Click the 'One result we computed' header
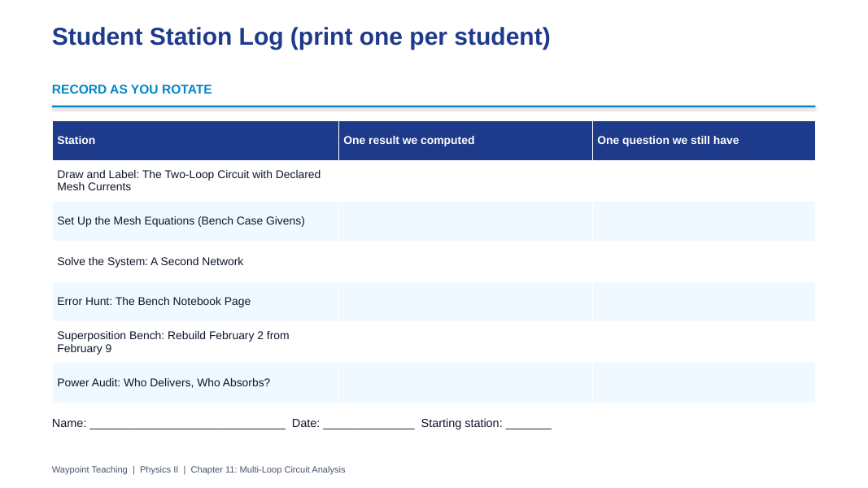 [465, 141]
